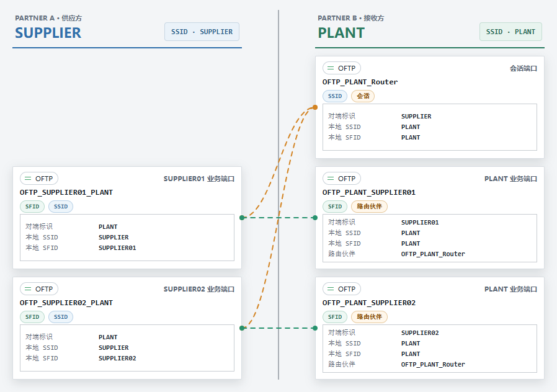This screenshot has height=392, width=557.
Task: Click 本地 SFID value PLANT in OFTP_PLANT_SUPPLIER02 card
Action: click(411, 354)
